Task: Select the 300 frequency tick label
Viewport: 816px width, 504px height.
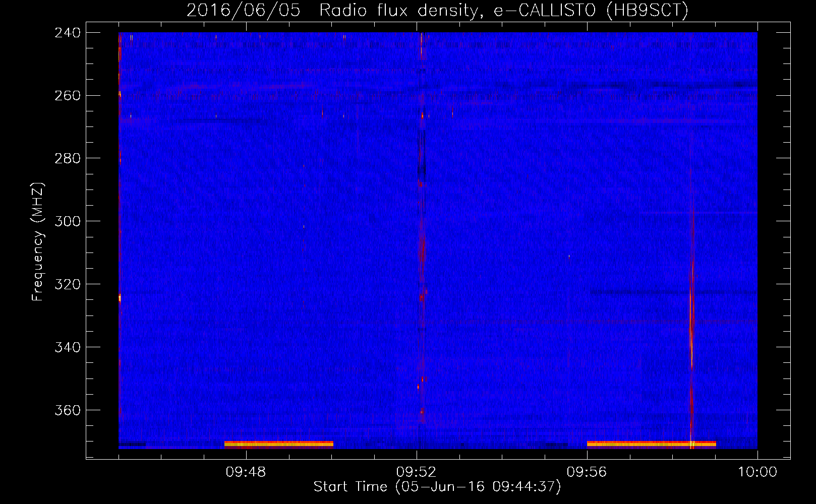Action: [68, 222]
